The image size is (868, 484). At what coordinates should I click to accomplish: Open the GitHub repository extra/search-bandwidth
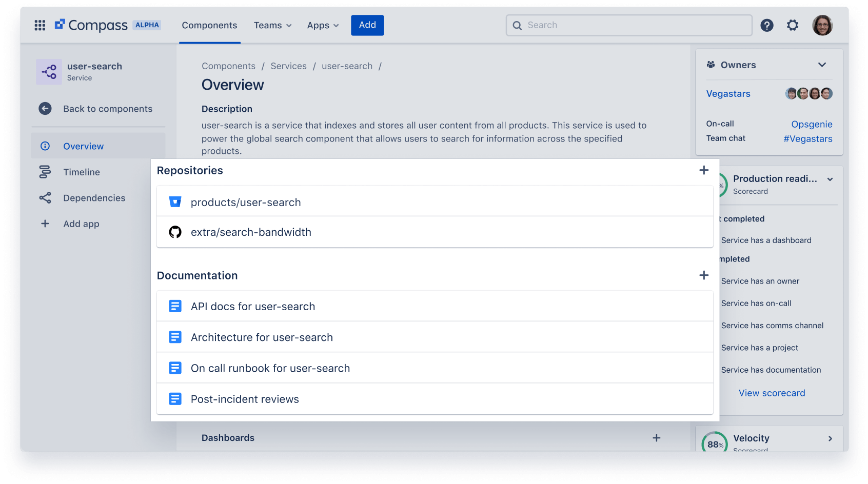pos(251,232)
